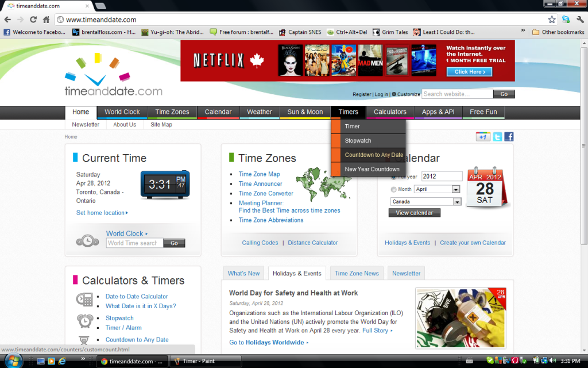Click the Show Desktop quick launch icon
588x368 pixels.
click(41, 361)
